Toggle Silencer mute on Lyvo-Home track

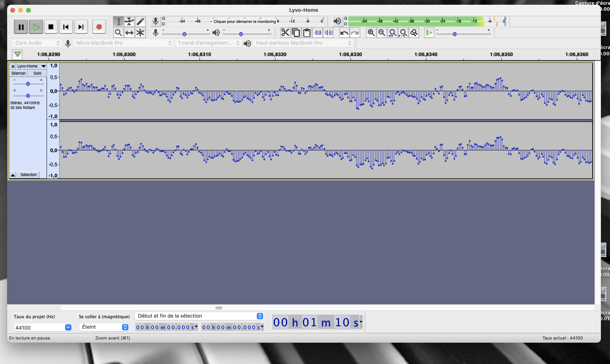click(x=18, y=73)
